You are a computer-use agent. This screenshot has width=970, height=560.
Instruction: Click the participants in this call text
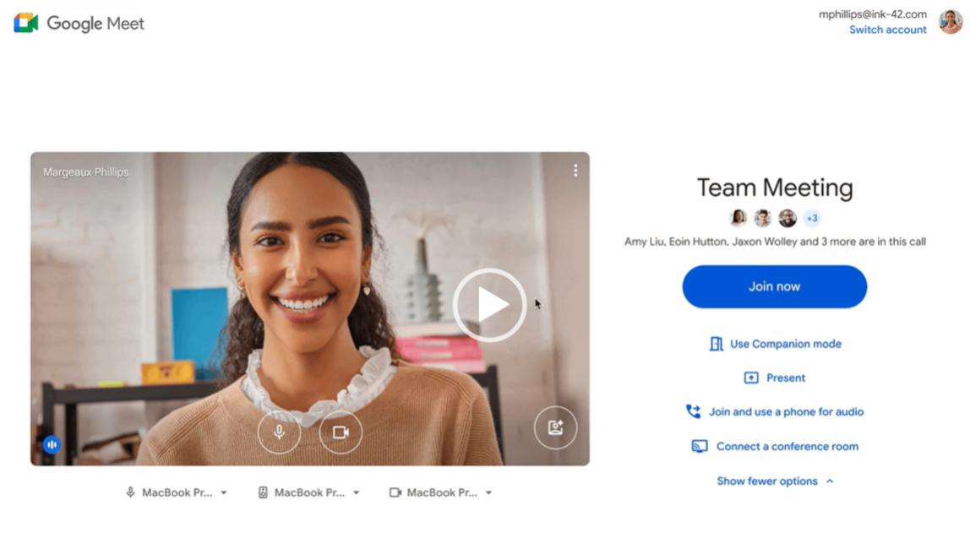pos(775,242)
